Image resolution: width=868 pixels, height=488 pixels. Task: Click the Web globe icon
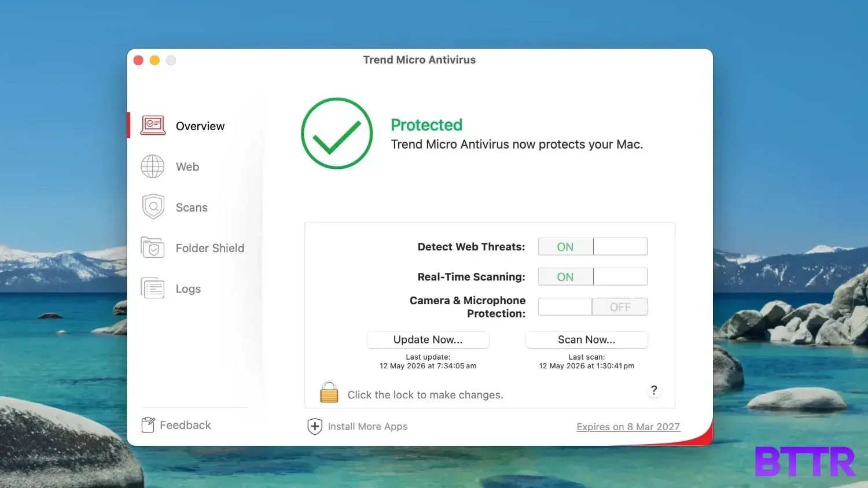(153, 167)
